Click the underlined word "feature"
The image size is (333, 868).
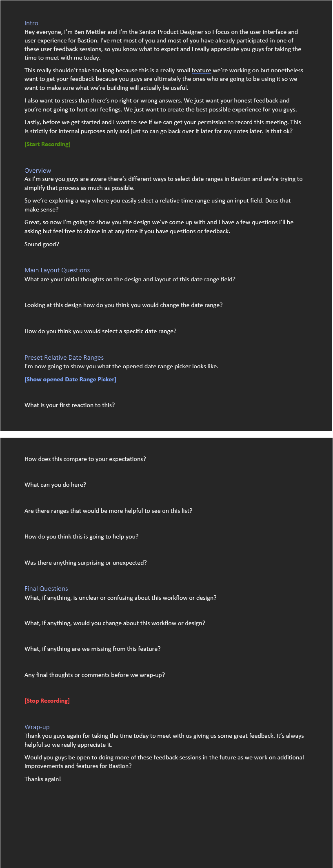(201, 70)
